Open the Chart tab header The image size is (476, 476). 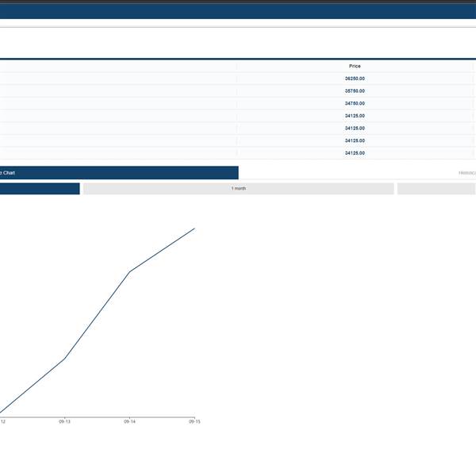(x=119, y=173)
